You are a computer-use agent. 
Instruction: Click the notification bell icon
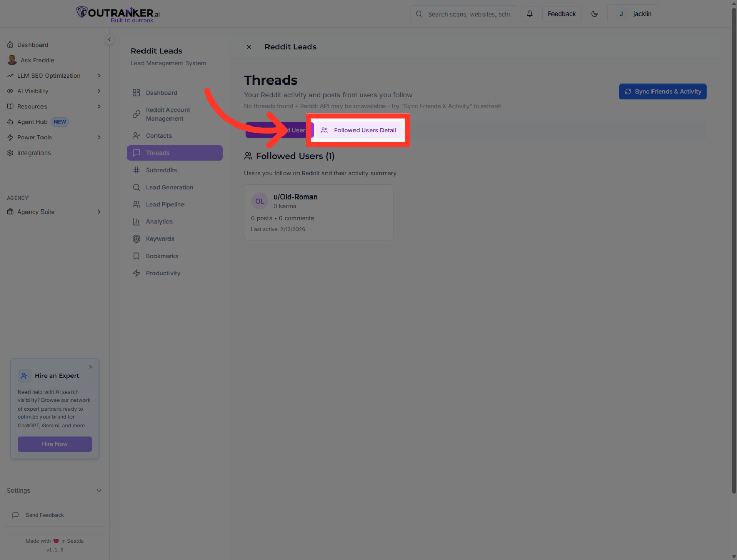[529, 13]
